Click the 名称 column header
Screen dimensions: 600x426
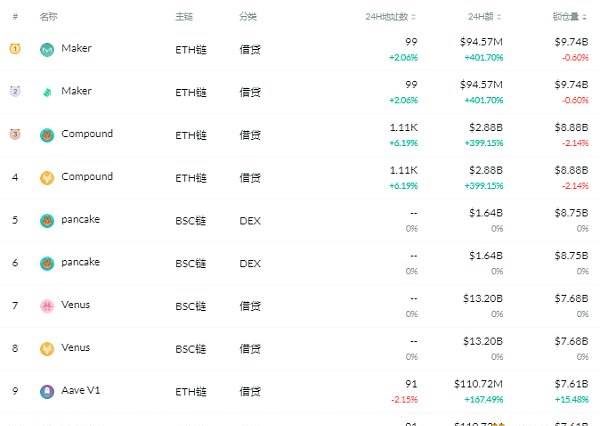pyautogui.click(x=49, y=17)
